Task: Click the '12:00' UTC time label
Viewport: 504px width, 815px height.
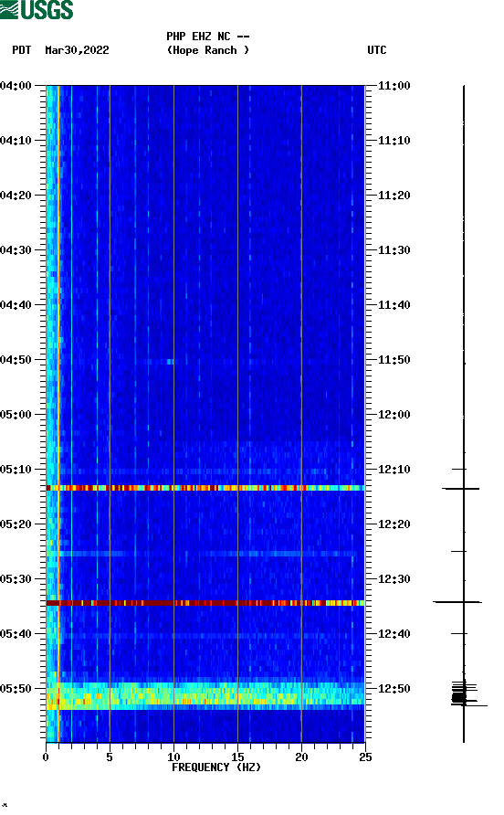Action: tap(394, 415)
